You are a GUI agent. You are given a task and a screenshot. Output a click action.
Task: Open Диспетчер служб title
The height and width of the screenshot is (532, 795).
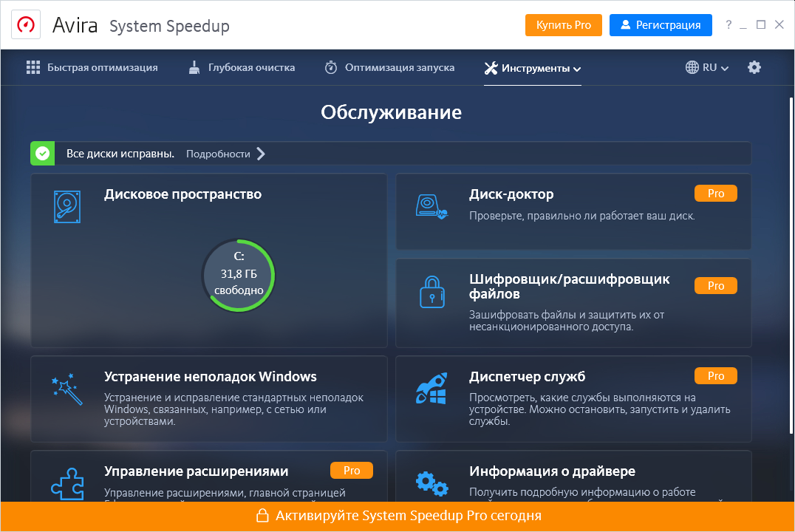point(527,376)
